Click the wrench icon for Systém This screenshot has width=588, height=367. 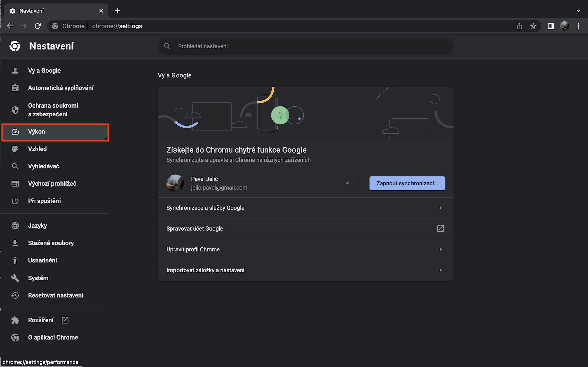point(15,278)
